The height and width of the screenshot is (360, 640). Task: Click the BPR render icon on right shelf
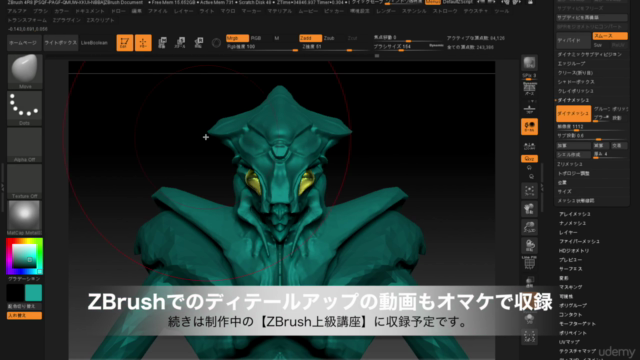pos(529,63)
